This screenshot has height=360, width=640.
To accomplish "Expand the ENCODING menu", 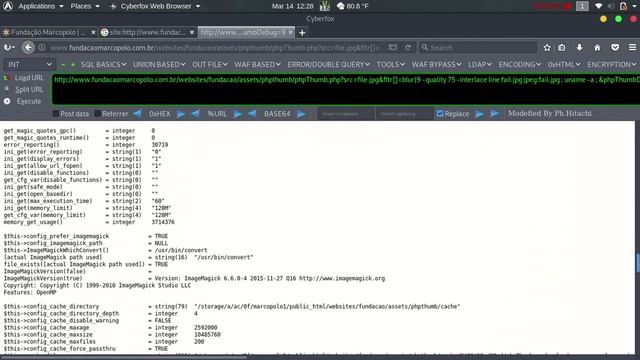I will (x=520, y=64).
